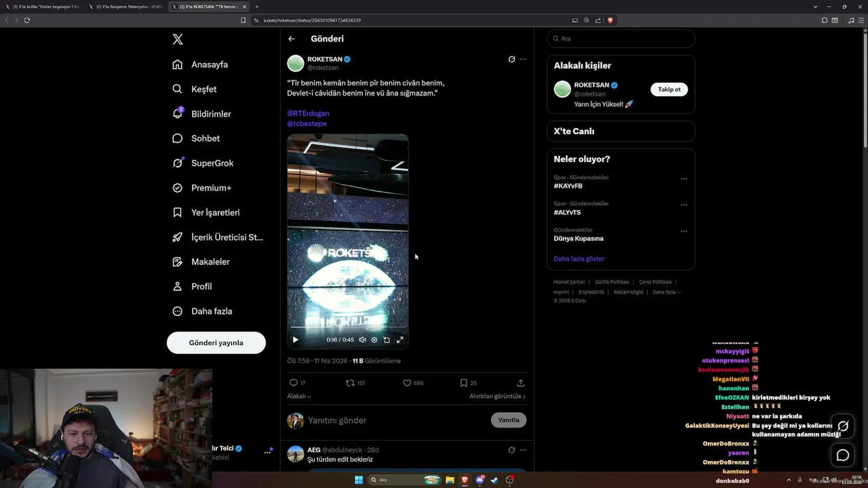Screen dimensions: 868x488
Task: Switch to the Benjamin Netanyahu browser tab
Action: [127, 6]
